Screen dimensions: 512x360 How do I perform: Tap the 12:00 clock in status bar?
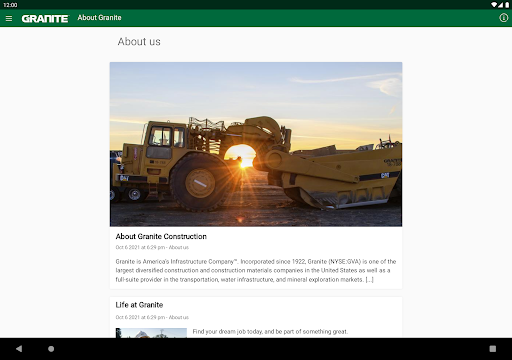point(10,5)
